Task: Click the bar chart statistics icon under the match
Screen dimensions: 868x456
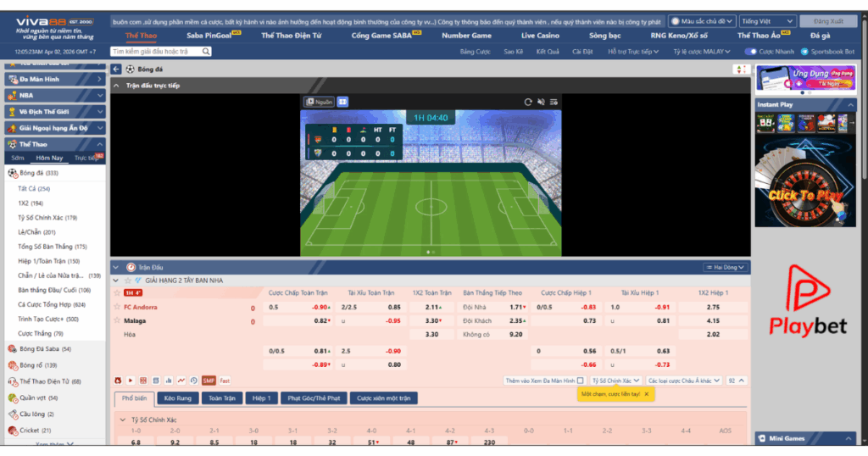Action: click(x=169, y=381)
